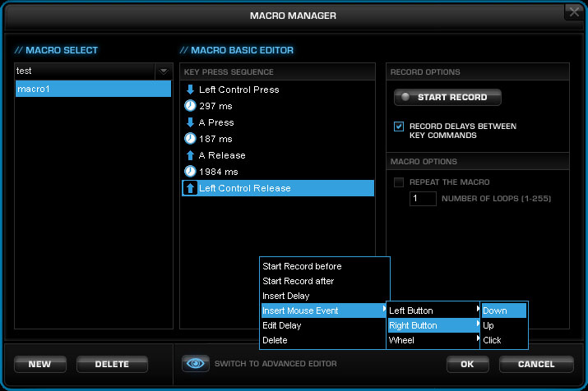
Task: Click the number of loops input field
Action: (x=423, y=199)
